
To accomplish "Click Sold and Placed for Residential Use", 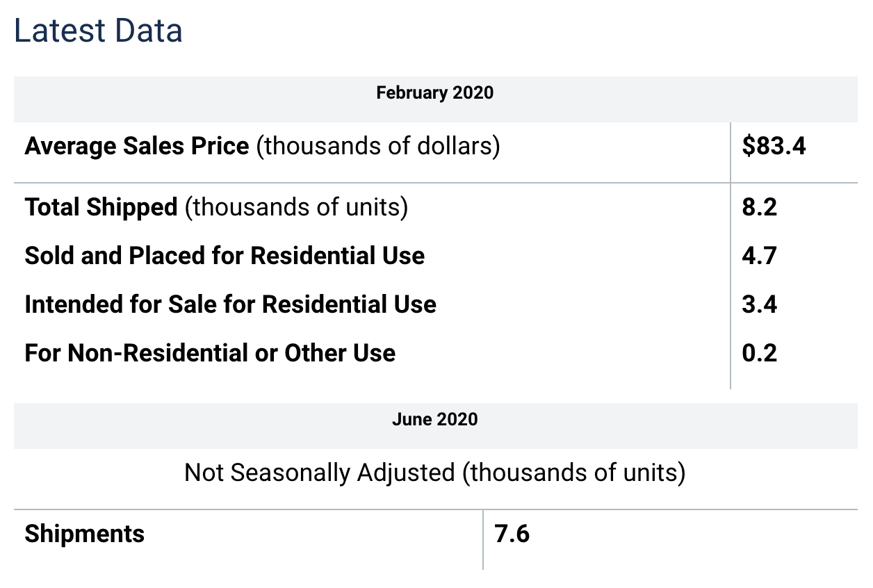I will [x=225, y=256].
